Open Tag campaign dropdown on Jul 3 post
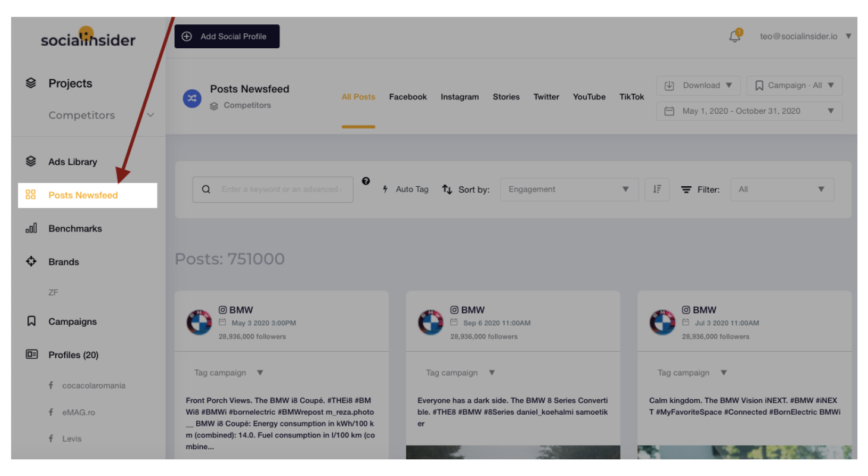 point(692,372)
